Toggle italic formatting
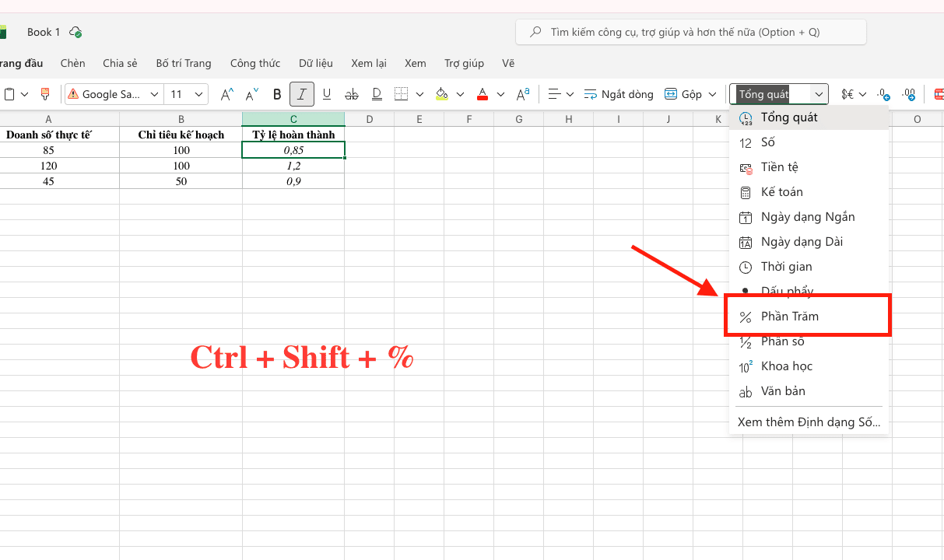Image resolution: width=944 pixels, height=560 pixels. pos(302,94)
